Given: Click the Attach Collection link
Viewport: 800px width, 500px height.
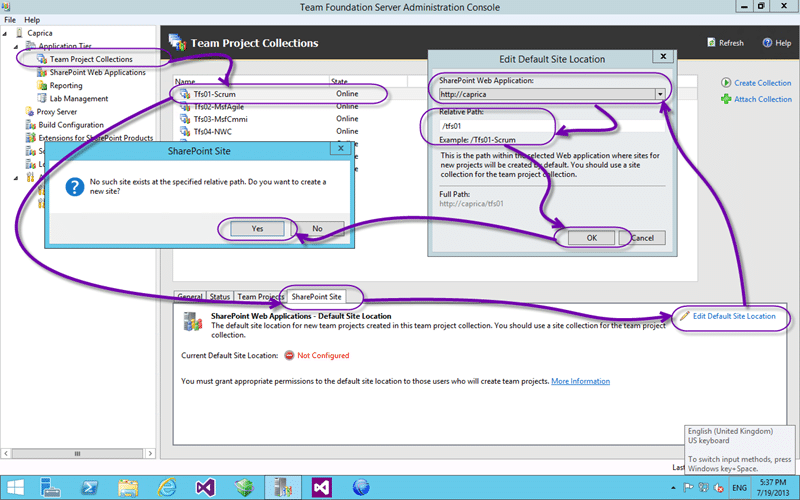Looking at the screenshot, I should tap(763, 99).
